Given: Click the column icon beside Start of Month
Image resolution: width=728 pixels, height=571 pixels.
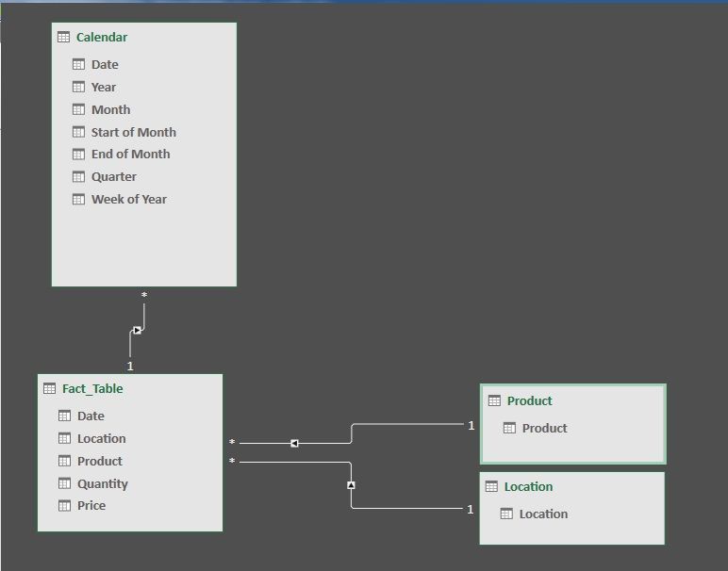Looking at the screenshot, I should click(x=79, y=132).
